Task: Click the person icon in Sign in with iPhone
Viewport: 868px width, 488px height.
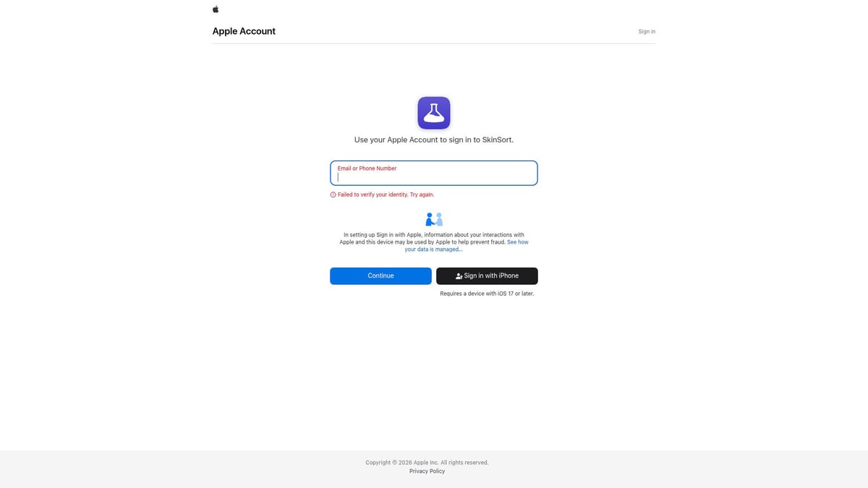Action: (459, 276)
